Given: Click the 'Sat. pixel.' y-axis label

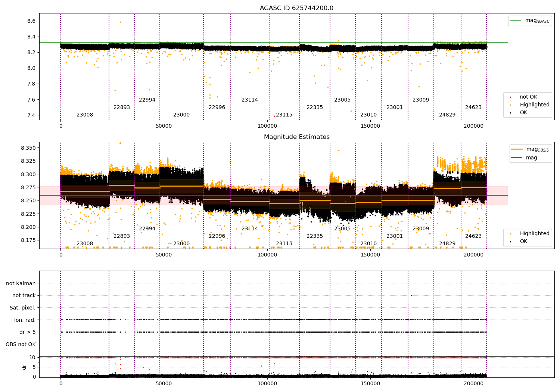Looking at the screenshot, I should pyautogui.click(x=23, y=308).
